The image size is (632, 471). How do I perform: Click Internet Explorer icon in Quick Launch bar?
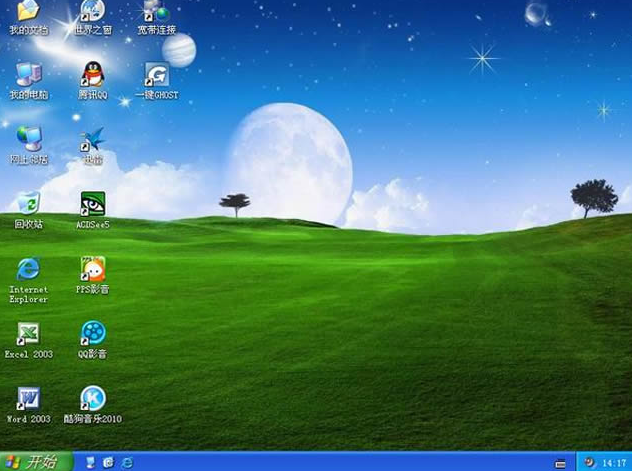pos(127,462)
